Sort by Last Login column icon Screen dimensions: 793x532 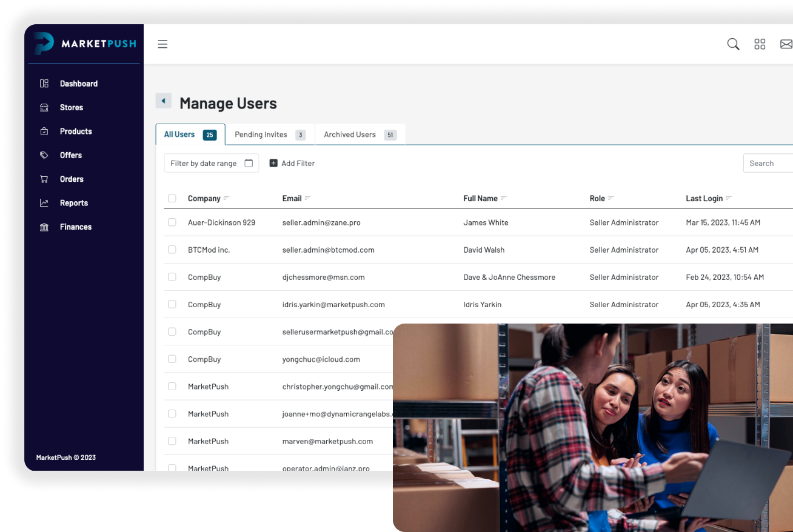click(729, 199)
